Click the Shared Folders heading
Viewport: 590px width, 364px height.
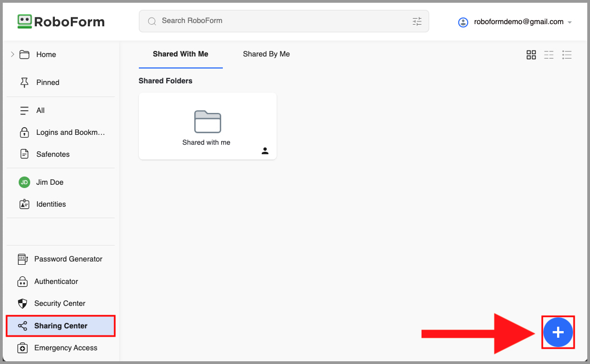165,81
